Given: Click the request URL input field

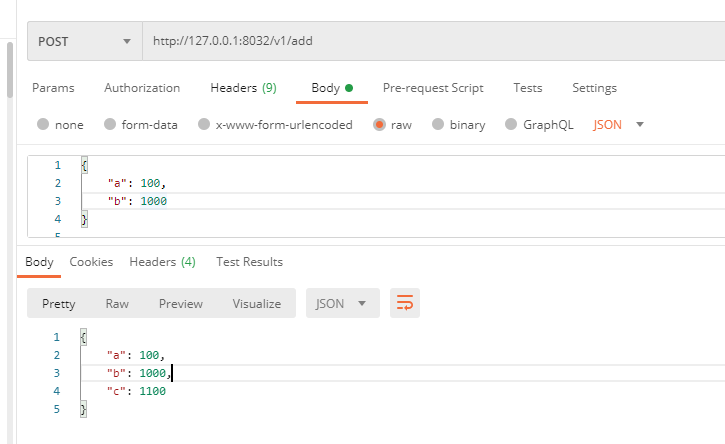Looking at the screenshot, I should [x=434, y=41].
